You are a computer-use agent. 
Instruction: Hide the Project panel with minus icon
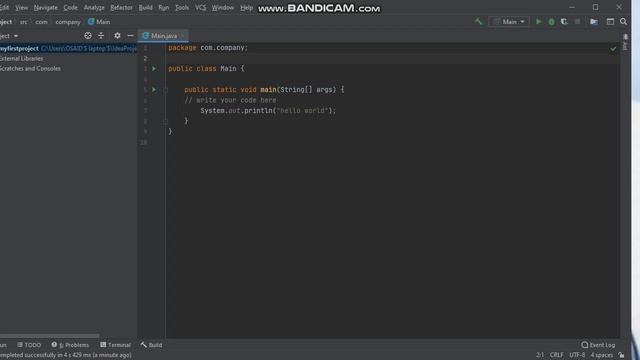(130, 36)
